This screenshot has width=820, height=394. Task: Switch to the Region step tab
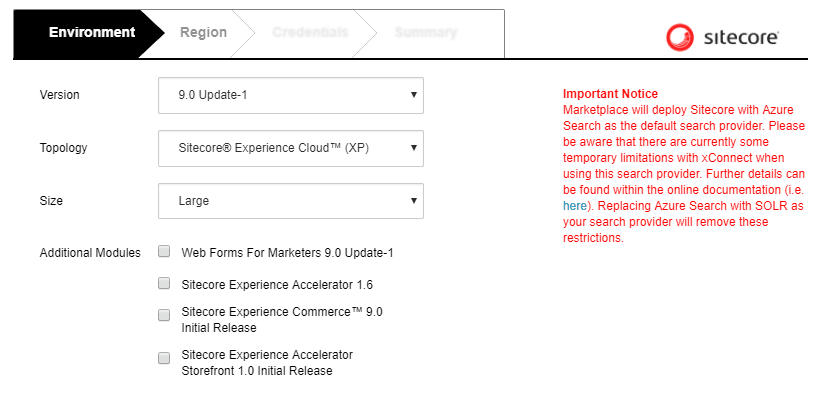[x=203, y=32]
